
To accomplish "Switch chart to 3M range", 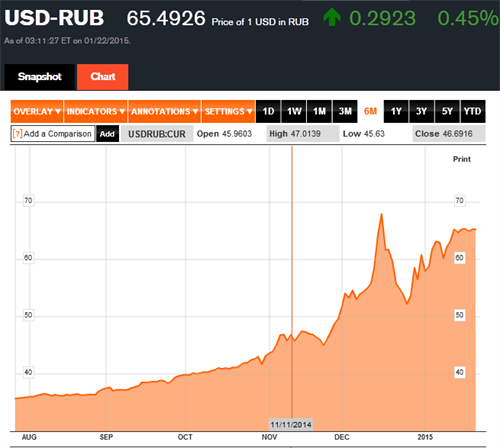I will [345, 111].
